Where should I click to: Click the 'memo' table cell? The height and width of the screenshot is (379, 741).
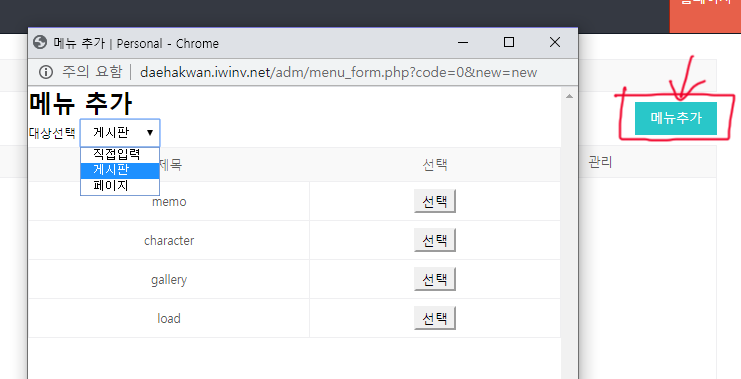tap(169, 201)
